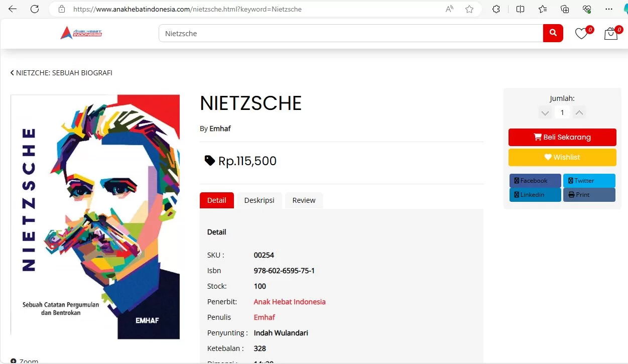The image size is (628, 364).
Task: Click the red search magnifier button
Action: [x=553, y=33]
